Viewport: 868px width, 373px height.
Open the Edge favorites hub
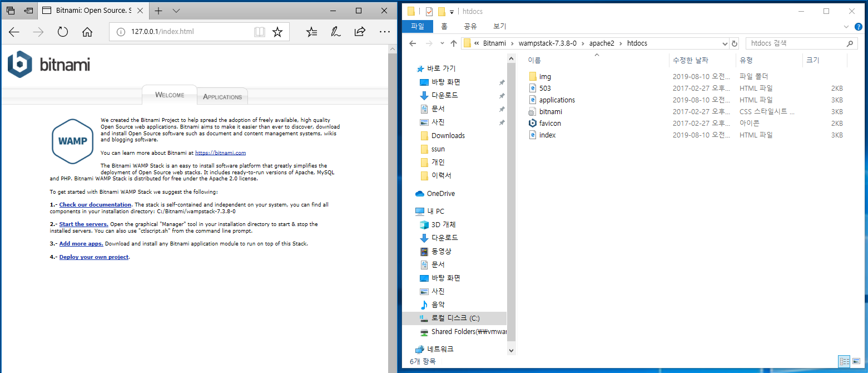pos(312,32)
